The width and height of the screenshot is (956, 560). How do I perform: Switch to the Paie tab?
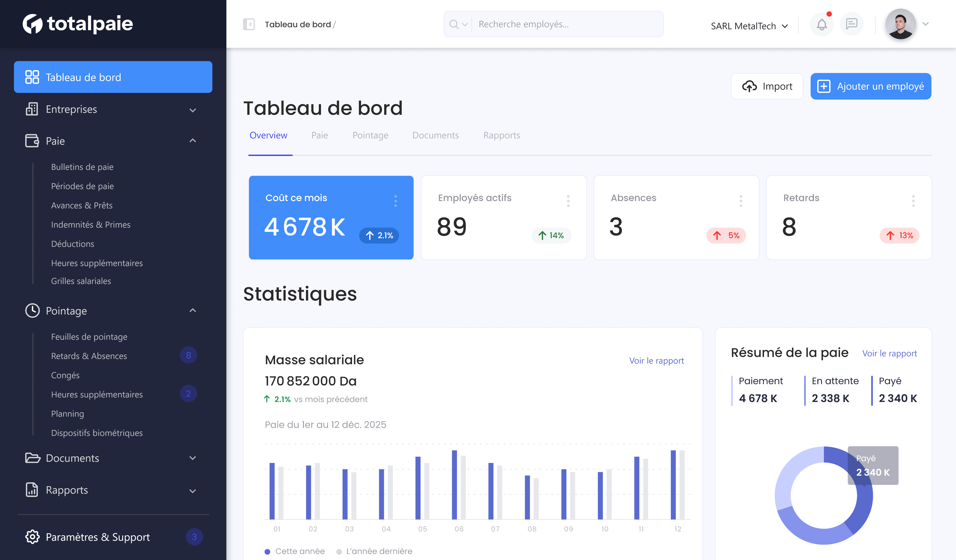319,135
